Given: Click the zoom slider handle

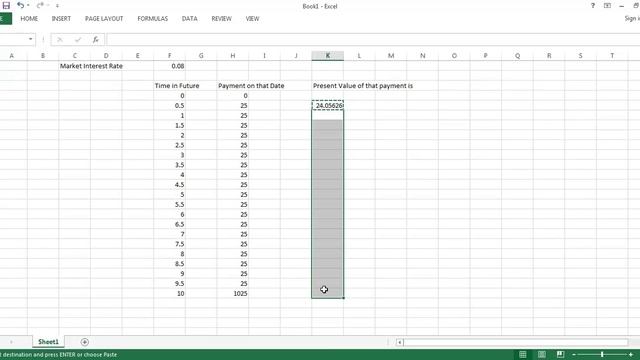Looking at the screenshot, I should [602, 355].
